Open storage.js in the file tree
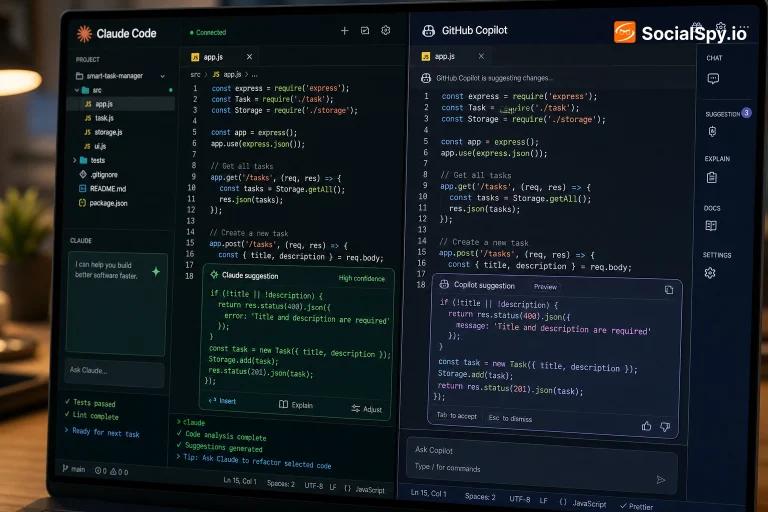Screen dimensions: 768x512 (103, 132)
